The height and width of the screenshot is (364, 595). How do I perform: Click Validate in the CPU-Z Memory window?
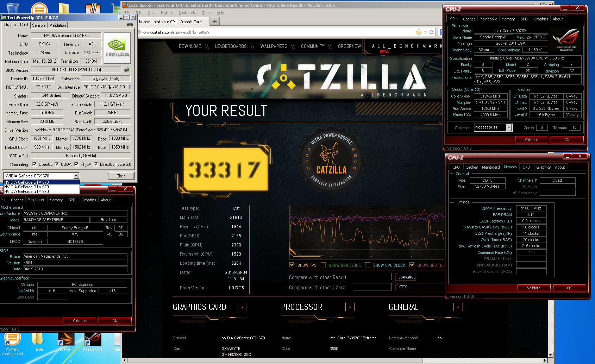[534, 288]
